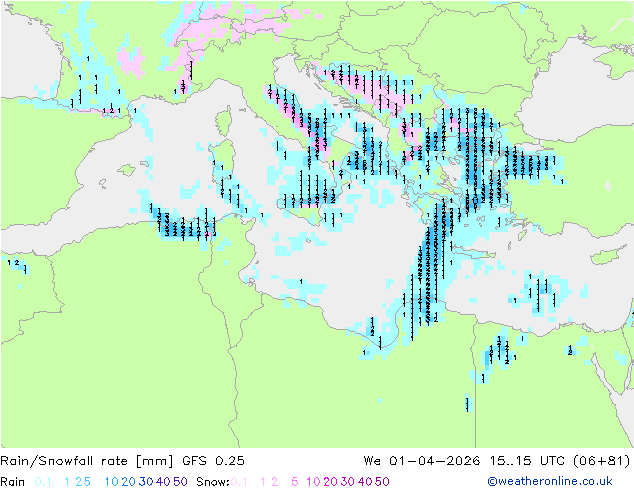Viewport: 634px width, 490px height.
Task: Click the island of Mallorca on the map
Action: click(127, 170)
